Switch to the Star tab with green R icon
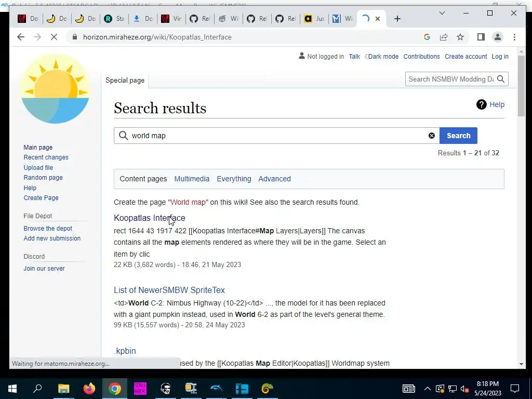Viewport: 532px width, 399px height. pos(115,19)
